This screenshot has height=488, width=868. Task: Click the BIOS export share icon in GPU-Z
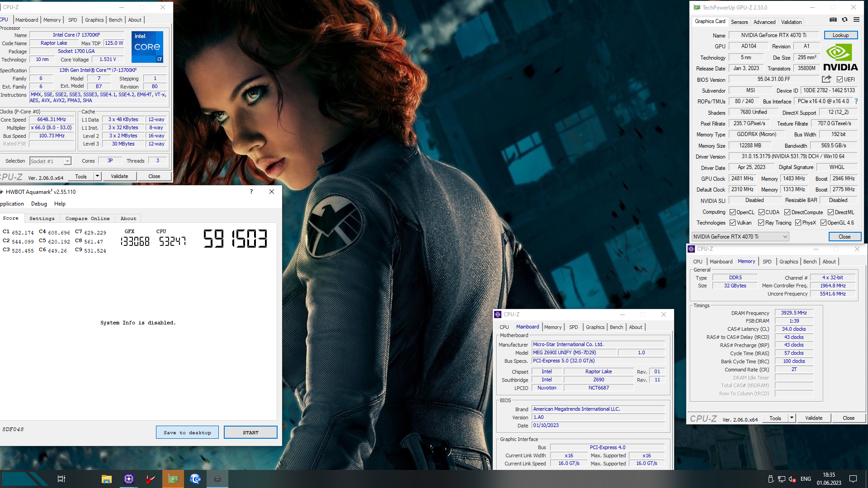point(826,79)
